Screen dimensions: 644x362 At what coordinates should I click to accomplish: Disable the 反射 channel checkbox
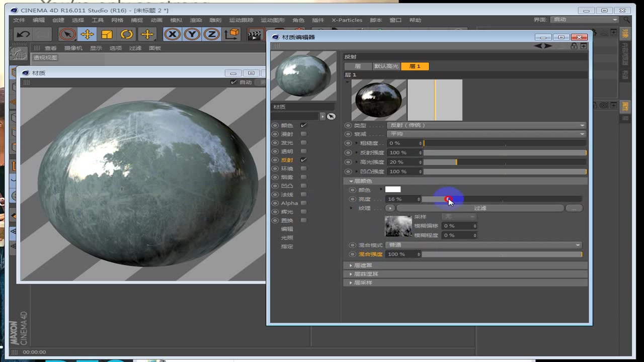[303, 160]
